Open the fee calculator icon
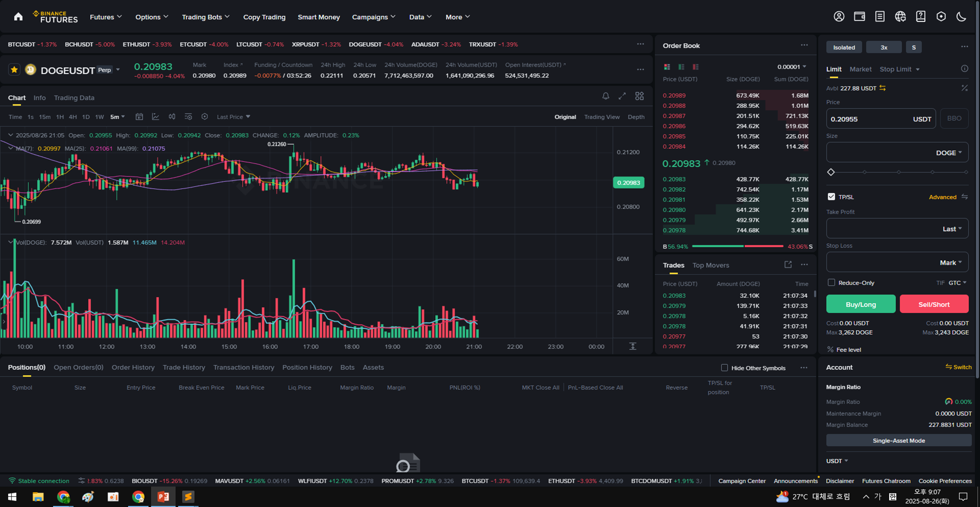The image size is (980, 507). pos(964,88)
